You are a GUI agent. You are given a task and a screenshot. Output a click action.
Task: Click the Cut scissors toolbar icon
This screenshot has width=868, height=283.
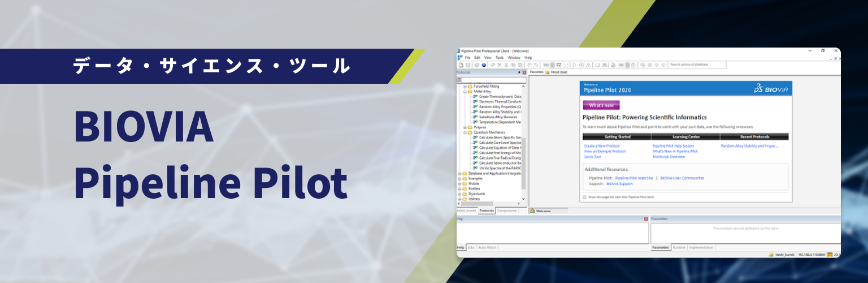click(x=506, y=65)
